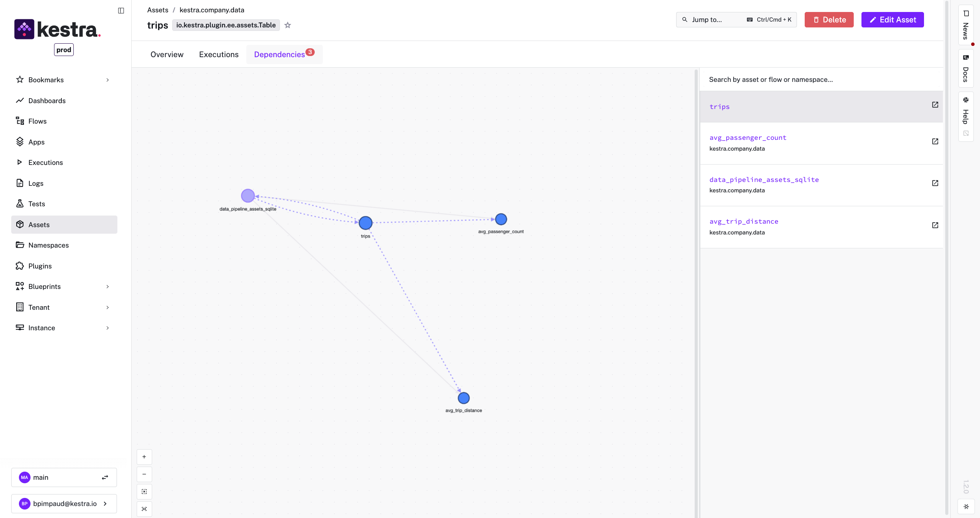Open the Logs page
Image resolution: width=980 pixels, height=518 pixels.
coord(35,183)
